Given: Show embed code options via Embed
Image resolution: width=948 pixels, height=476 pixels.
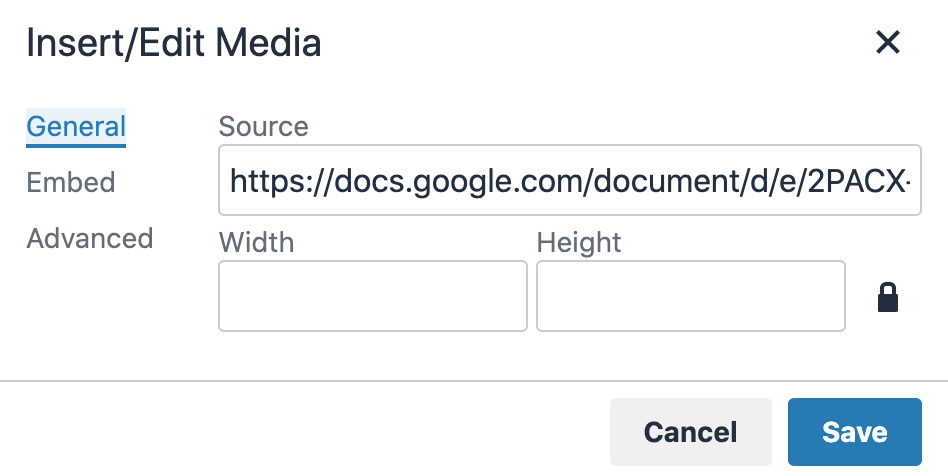Looking at the screenshot, I should tap(71, 183).
